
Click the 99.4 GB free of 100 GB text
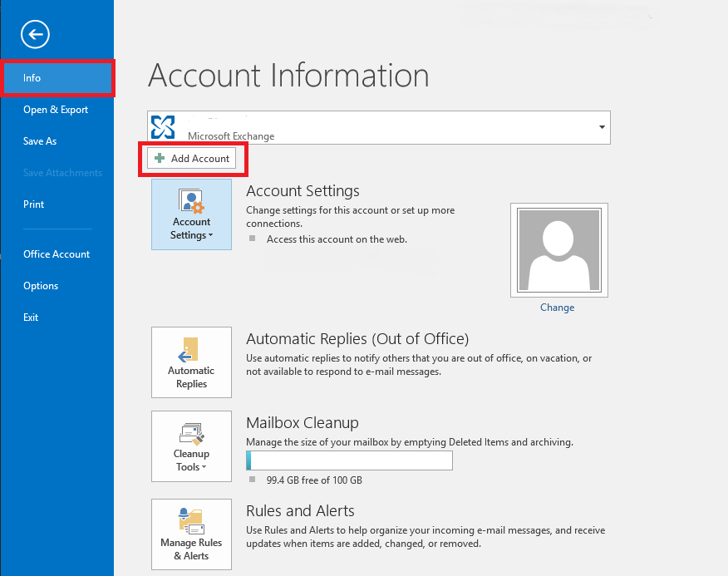pos(314,480)
